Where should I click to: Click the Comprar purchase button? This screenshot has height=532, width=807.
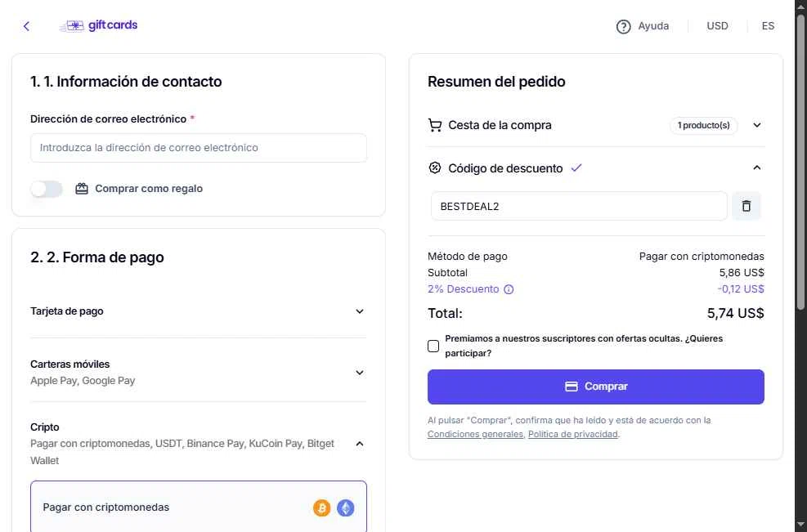point(595,387)
